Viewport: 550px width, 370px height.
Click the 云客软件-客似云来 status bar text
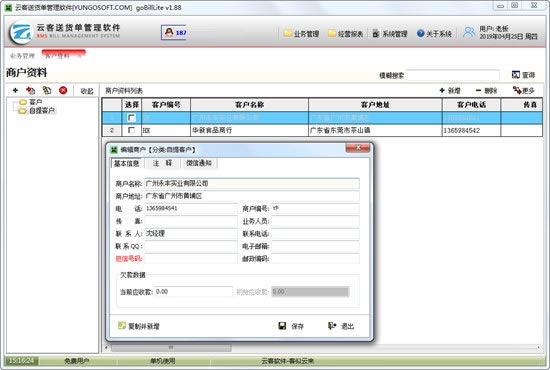tap(288, 361)
